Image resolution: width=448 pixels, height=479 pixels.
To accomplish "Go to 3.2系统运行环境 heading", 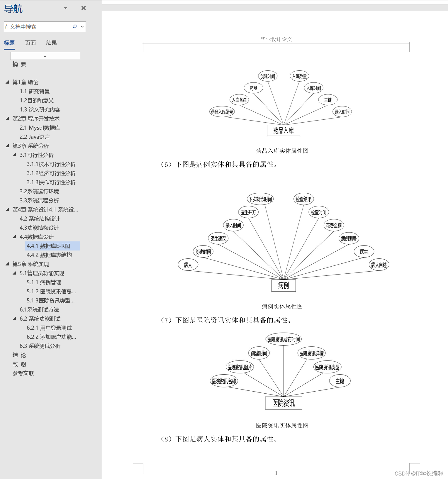I will (39, 192).
